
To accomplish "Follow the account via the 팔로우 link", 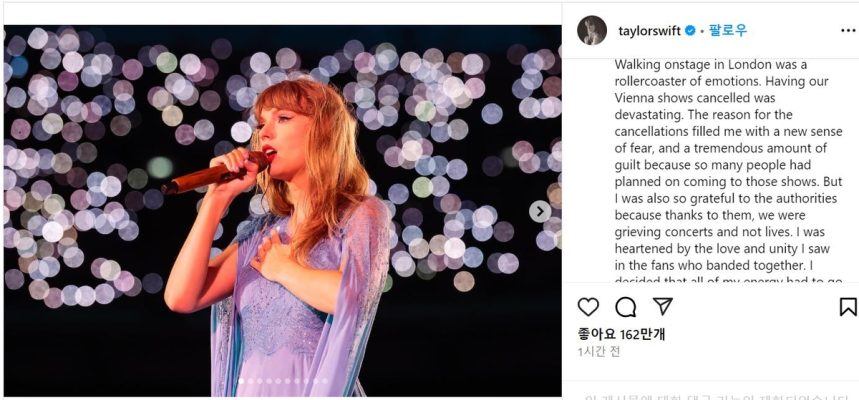I will [x=728, y=31].
